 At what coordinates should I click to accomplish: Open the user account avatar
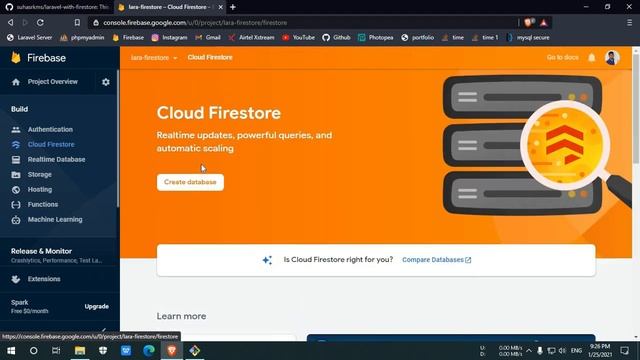pos(612,58)
